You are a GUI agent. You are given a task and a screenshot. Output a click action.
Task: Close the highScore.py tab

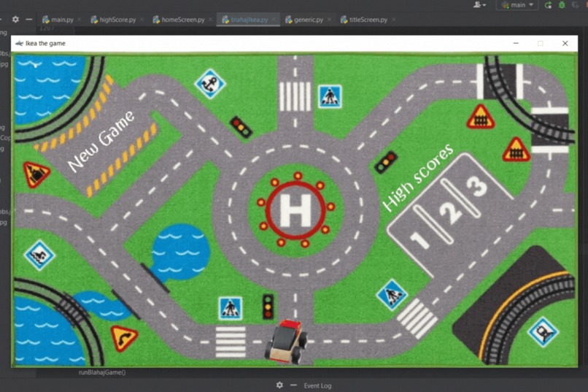click(x=142, y=20)
